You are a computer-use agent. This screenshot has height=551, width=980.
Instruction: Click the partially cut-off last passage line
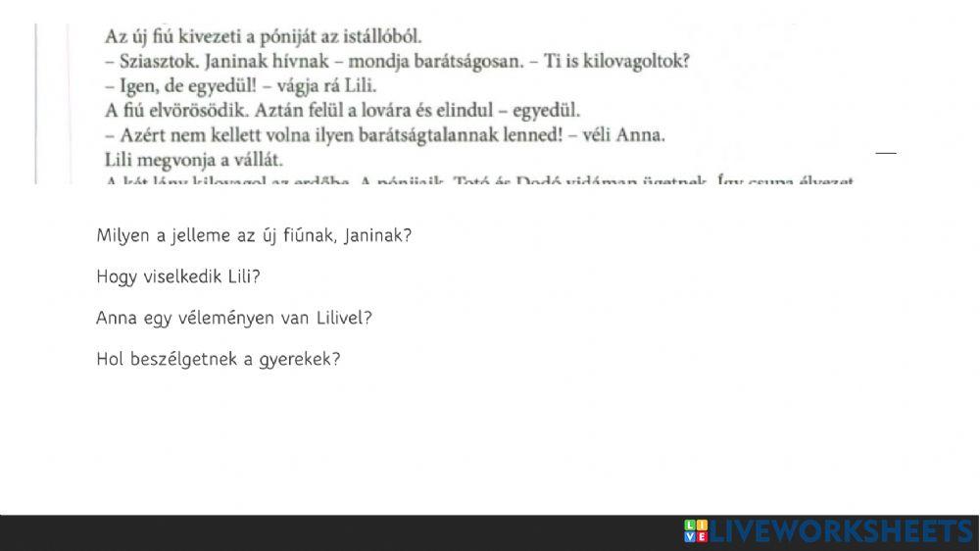pos(478,180)
